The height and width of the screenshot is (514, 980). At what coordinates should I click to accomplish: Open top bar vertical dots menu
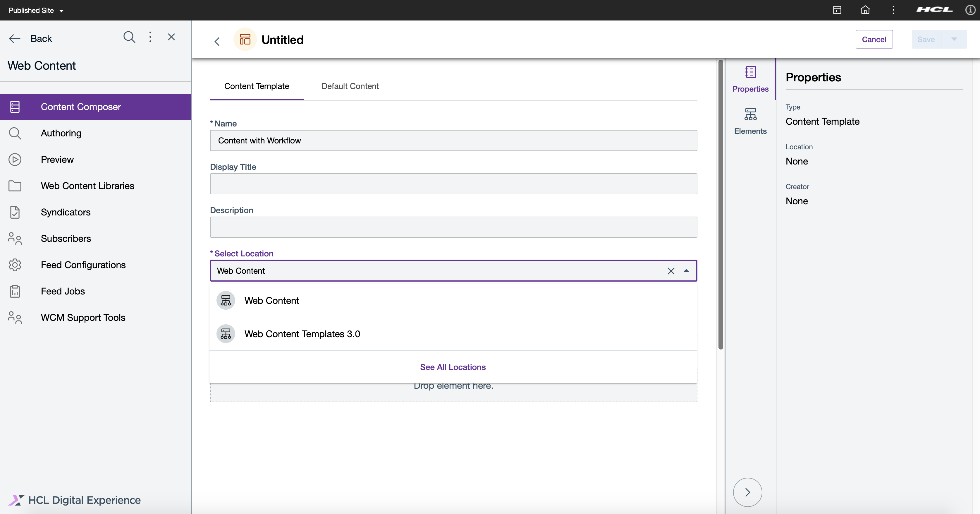[x=893, y=10]
